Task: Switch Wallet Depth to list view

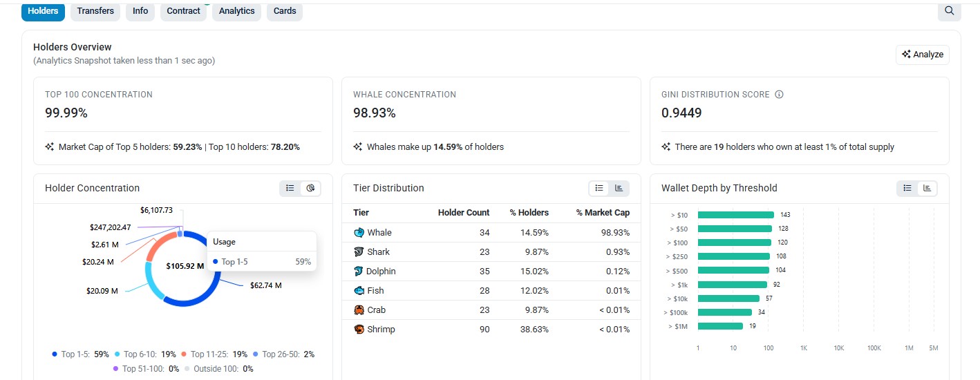Action: (907, 188)
